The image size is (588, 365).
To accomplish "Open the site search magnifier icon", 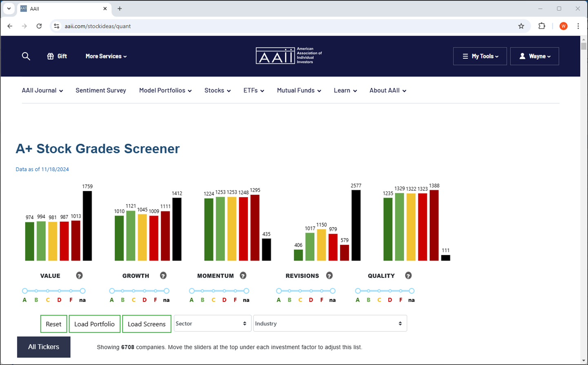I will 26,56.
